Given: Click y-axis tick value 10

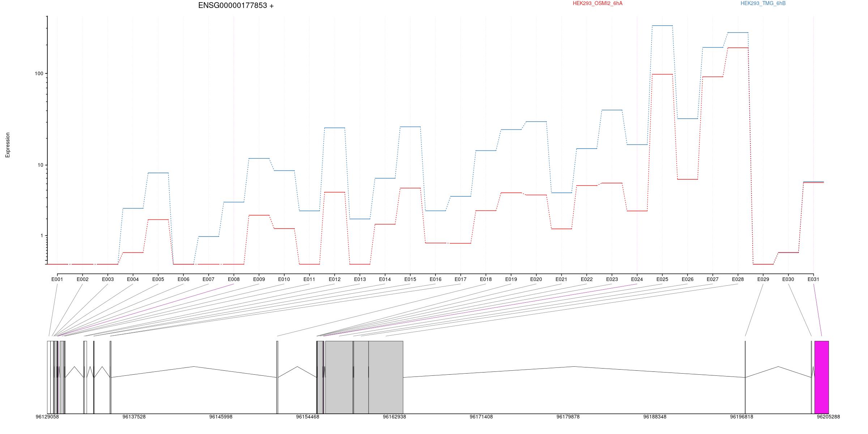Looking at the screenshot, I should pos(40,165).
